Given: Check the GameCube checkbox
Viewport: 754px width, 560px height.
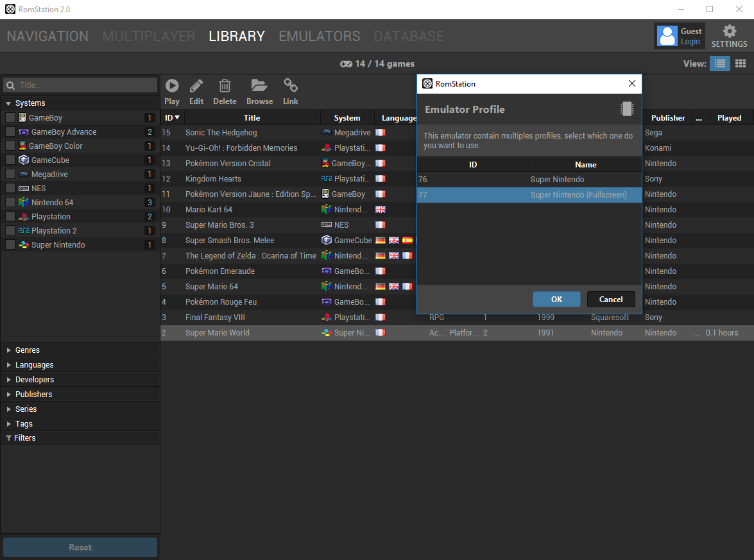Looking at the screenshot, I should coord(10,160).
